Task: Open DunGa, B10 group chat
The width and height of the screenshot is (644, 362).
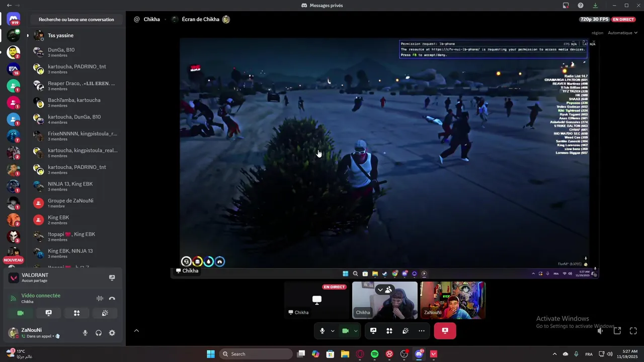Action: pyautogui.click(x=75, y=52)
